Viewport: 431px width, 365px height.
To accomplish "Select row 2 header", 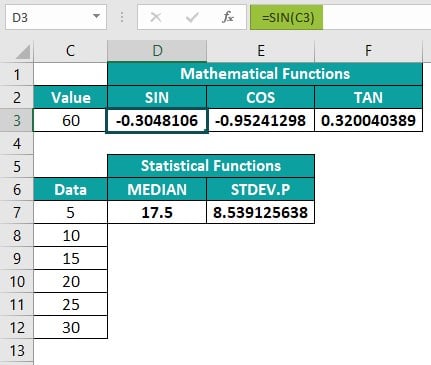I will (x=17, y=97).
